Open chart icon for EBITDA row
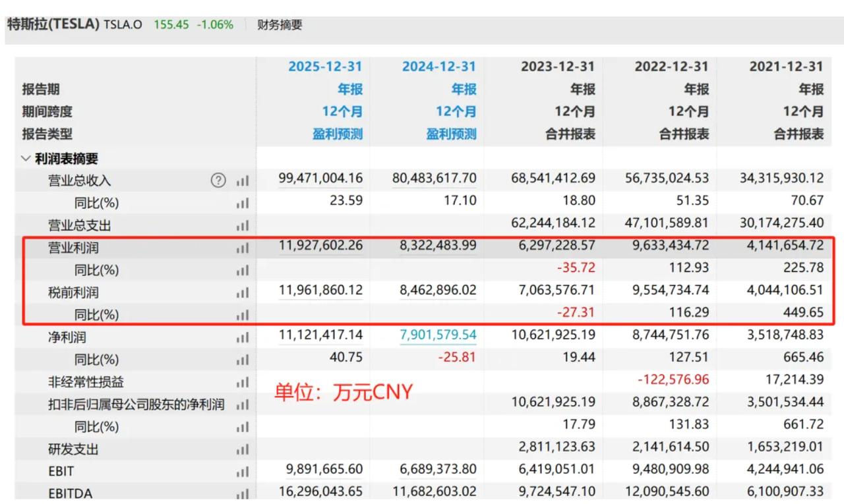 (243, 493)
